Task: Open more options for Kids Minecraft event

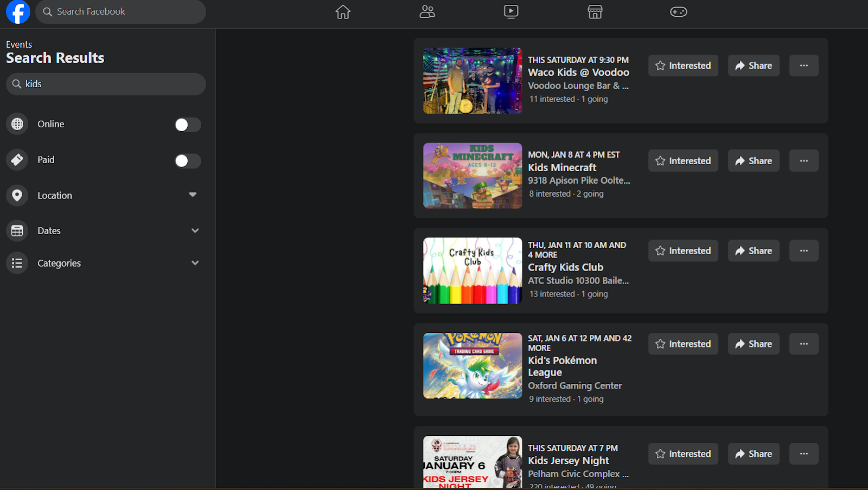Action: pyautogui.click(x=803, y=161)
